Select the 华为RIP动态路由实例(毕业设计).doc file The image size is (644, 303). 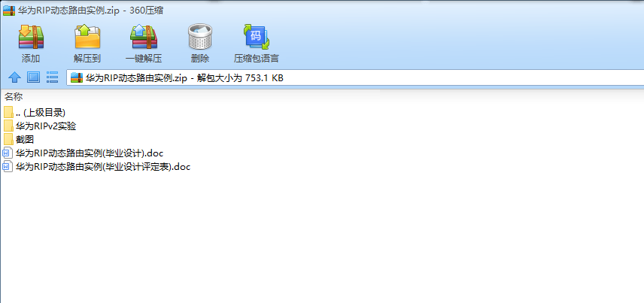[x=84, y=153]
